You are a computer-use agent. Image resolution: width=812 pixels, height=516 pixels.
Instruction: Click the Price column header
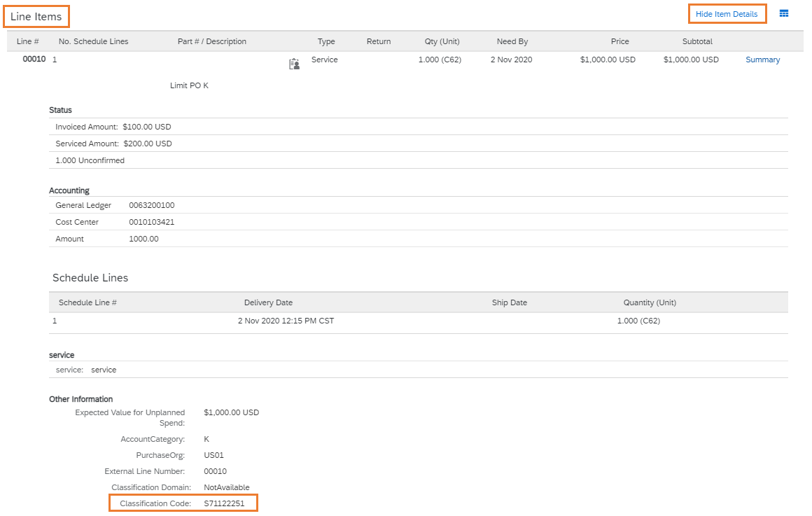coord(619,41)
